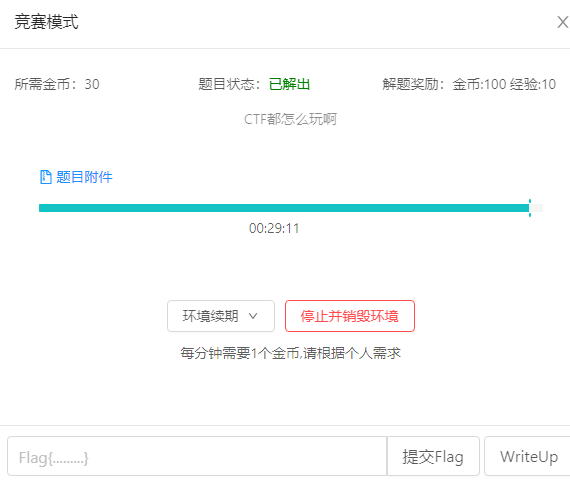
Task: Click the 已解出 status text
Action: pos(289,84)
